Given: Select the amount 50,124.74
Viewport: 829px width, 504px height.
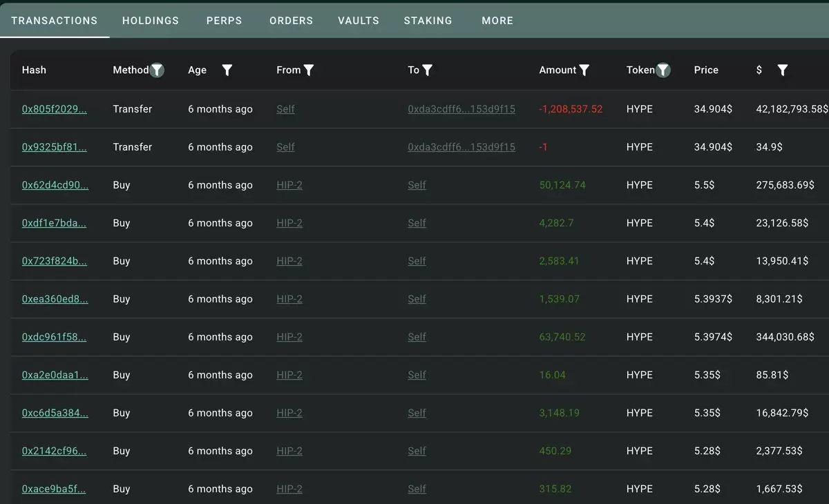Looking at the screenshot, I should tap(562, 185).
